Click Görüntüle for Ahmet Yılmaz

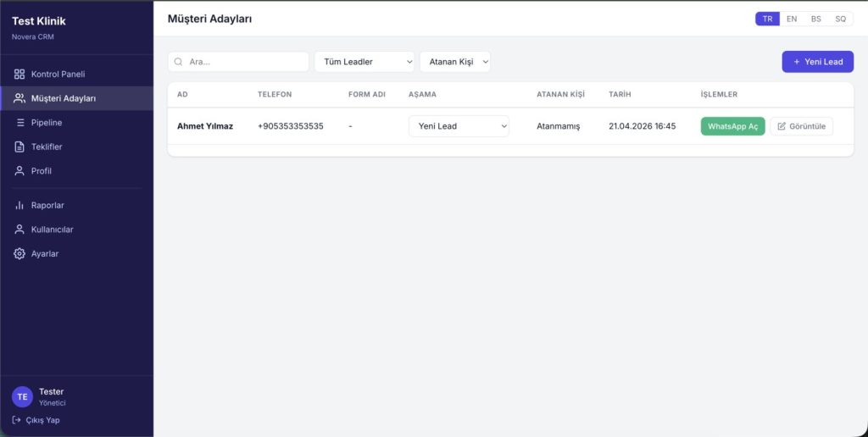(801, 126)
